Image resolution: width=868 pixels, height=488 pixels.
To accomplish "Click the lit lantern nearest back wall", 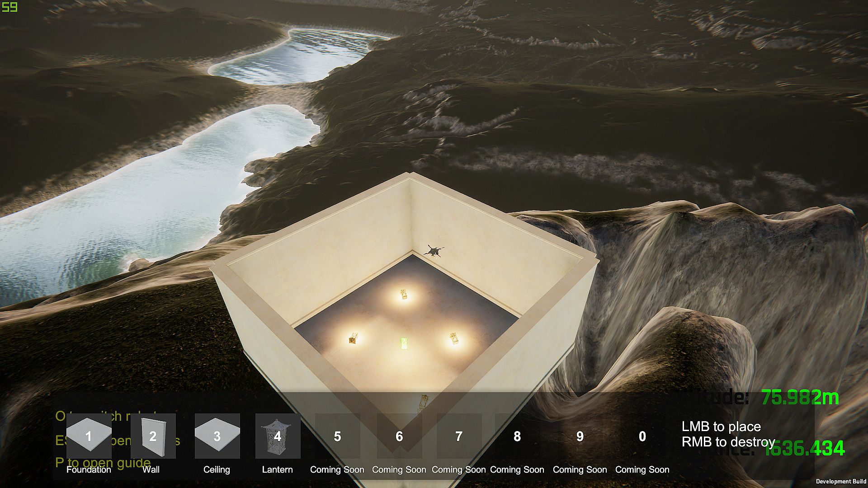I will (404, 295).
